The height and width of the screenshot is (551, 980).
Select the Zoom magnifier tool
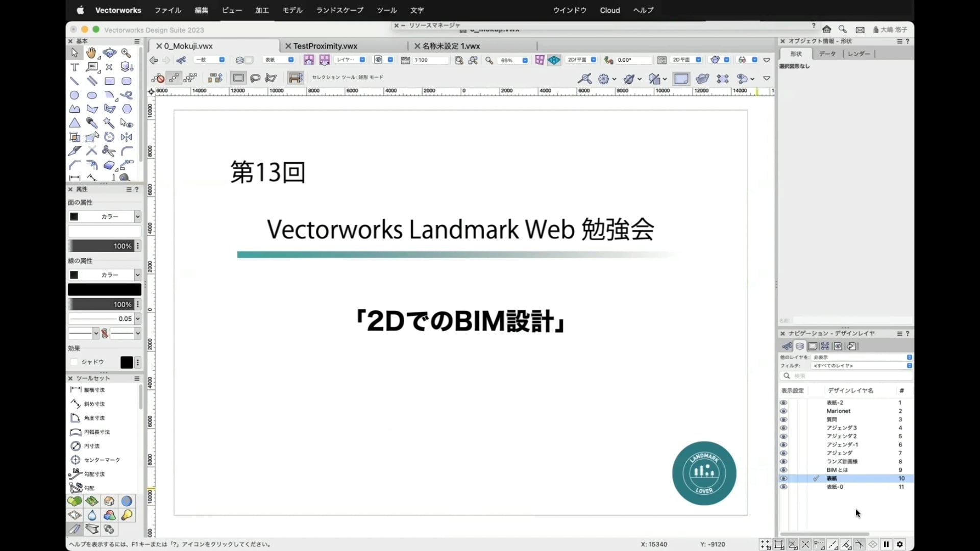[x=127, y=53]
